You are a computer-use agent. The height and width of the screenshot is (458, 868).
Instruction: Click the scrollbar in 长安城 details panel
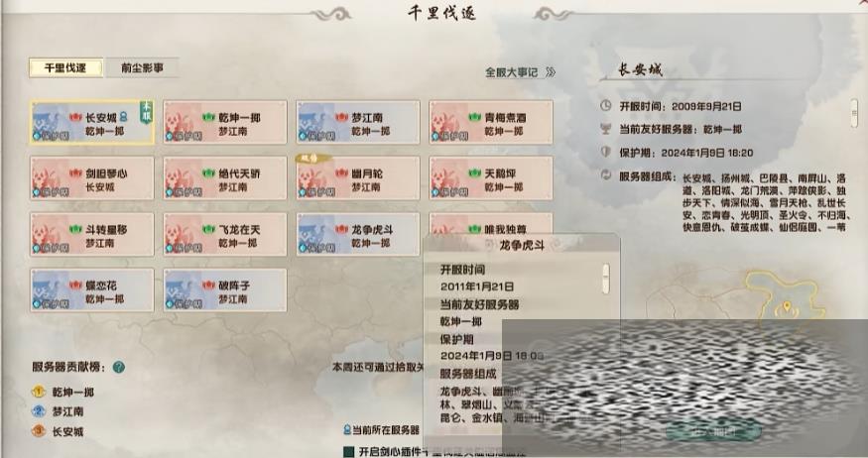point(854,113)
